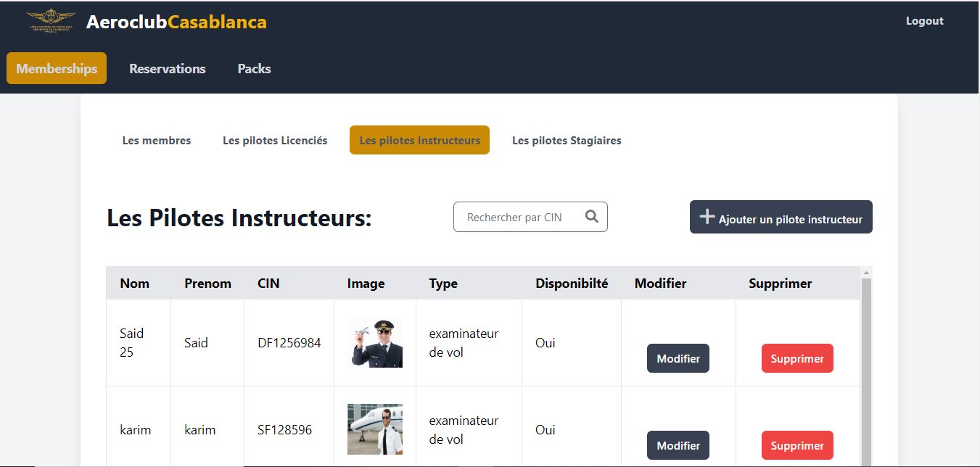Click the "Les Pilotes Instructeurs:" heading
Image resolution: width=980 pixels, height=467 pixels.
point(239,218)
